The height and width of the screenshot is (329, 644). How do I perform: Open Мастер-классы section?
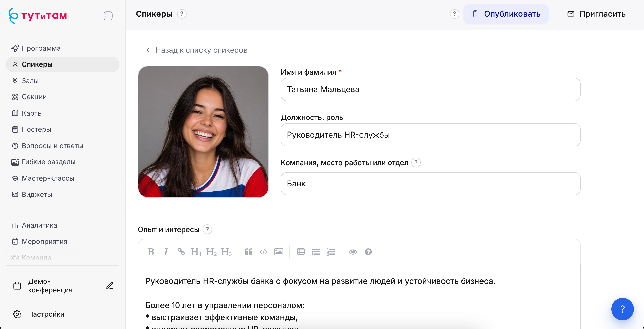[x=62, y=178]
